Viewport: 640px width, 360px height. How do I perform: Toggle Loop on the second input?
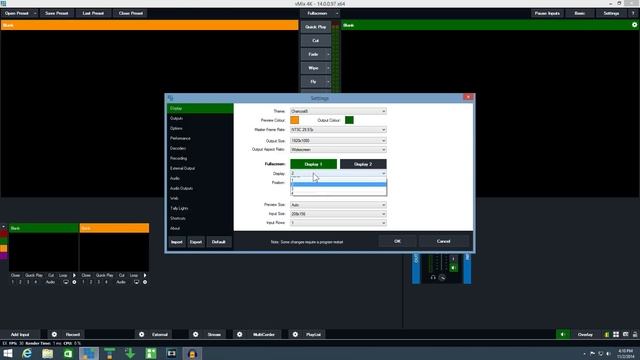click(x=133, y=275)
